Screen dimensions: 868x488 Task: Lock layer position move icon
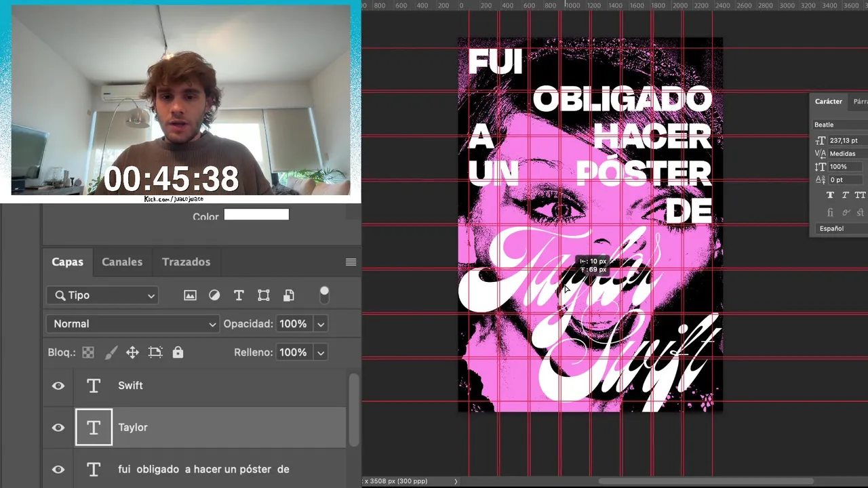pyautogui.click(x=132, y=352)
